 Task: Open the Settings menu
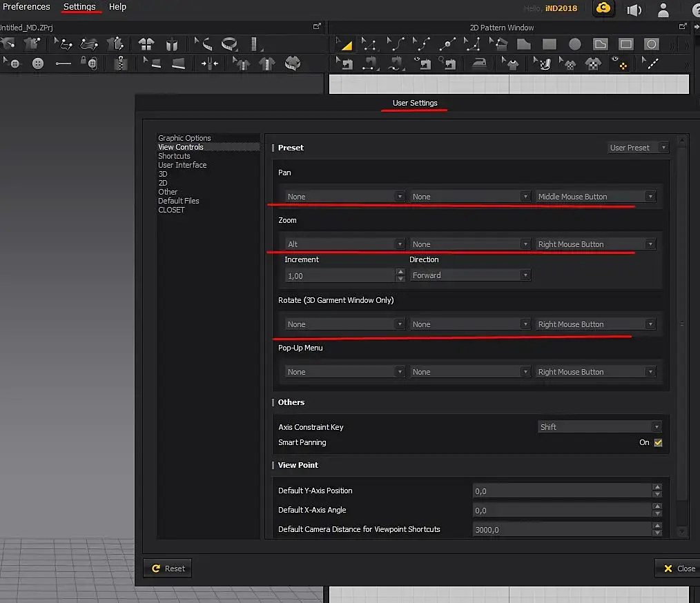[79, 7]
